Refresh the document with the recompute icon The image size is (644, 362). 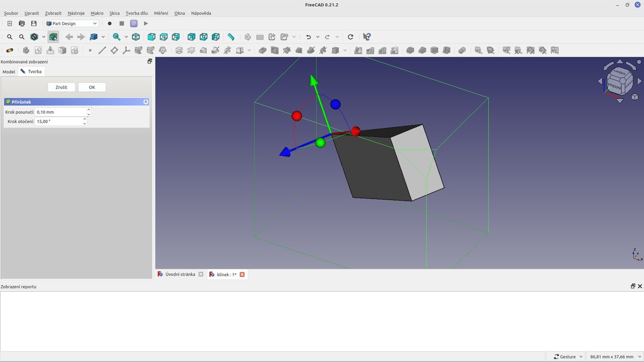tap(351, 37)
